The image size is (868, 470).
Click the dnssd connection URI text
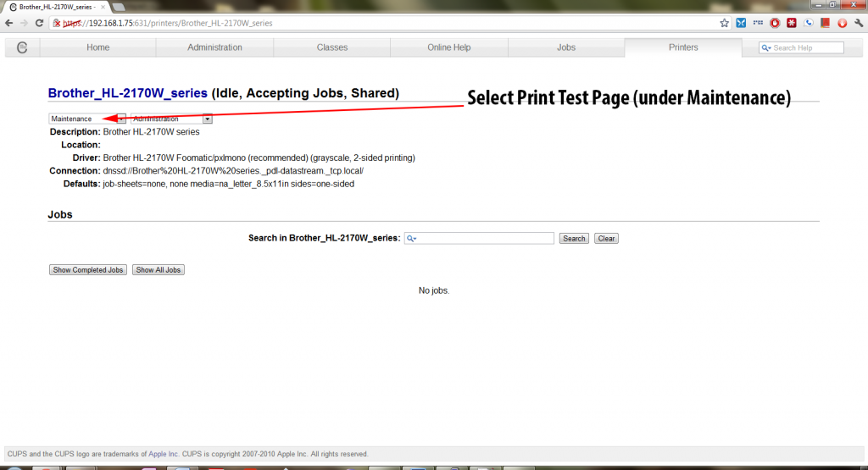(233, 171)
